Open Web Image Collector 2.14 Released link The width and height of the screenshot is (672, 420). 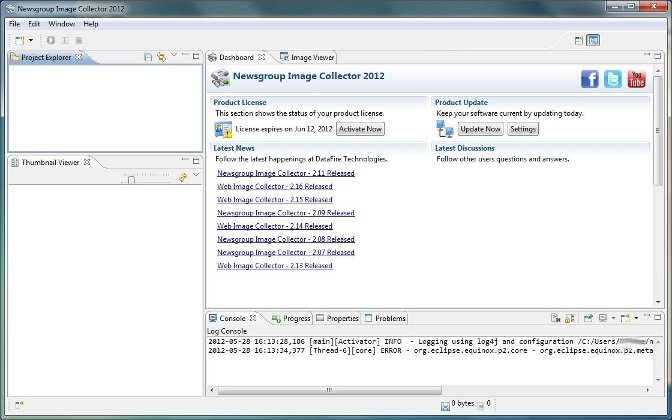[x=275, y=226]
